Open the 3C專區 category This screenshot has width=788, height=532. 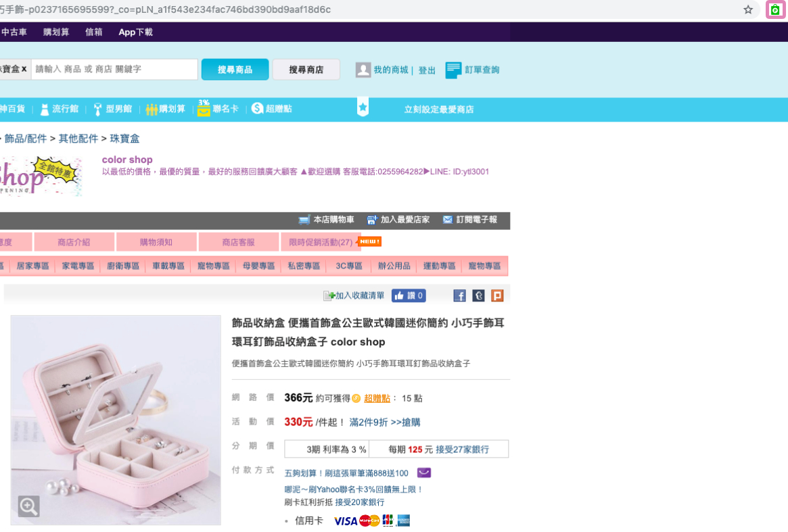349,266
